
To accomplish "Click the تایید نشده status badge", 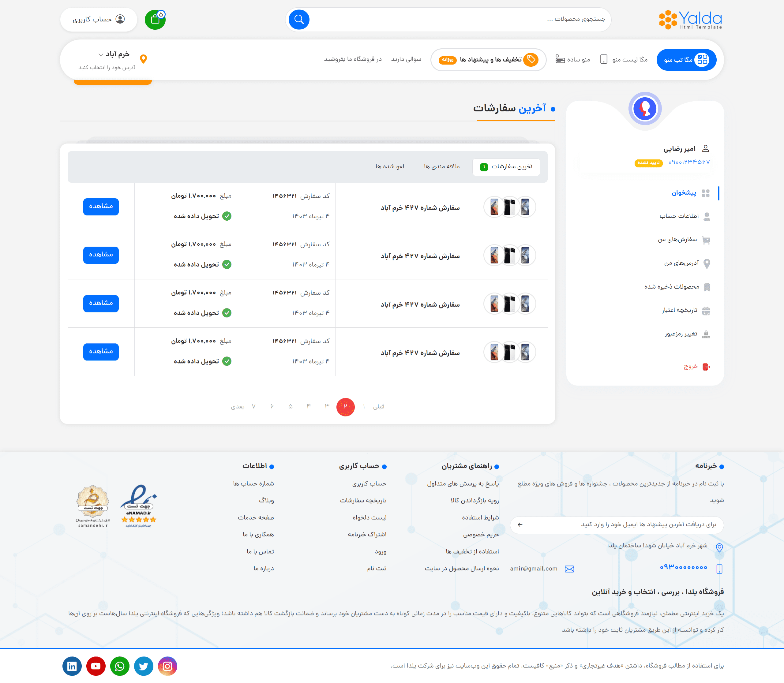I will pyautogui.click(x=648, y=163).
